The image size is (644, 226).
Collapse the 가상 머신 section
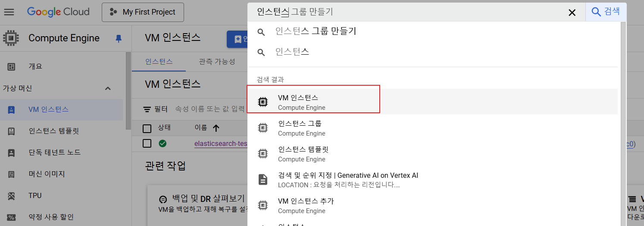[x=108, y=88]
